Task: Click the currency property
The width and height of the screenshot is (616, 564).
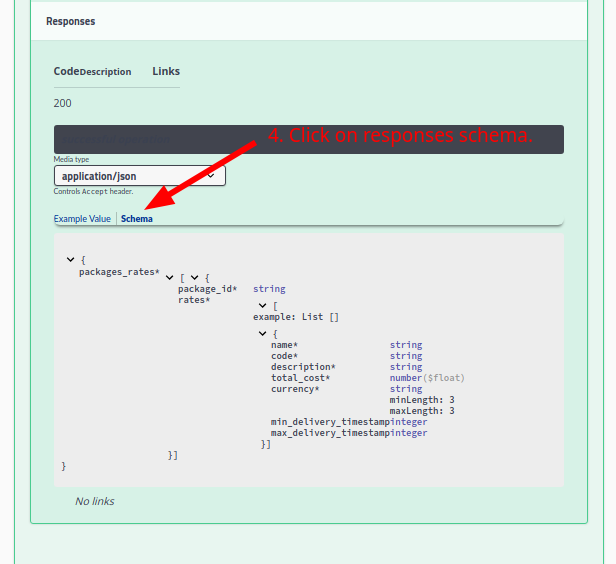Action: (295, 389)
